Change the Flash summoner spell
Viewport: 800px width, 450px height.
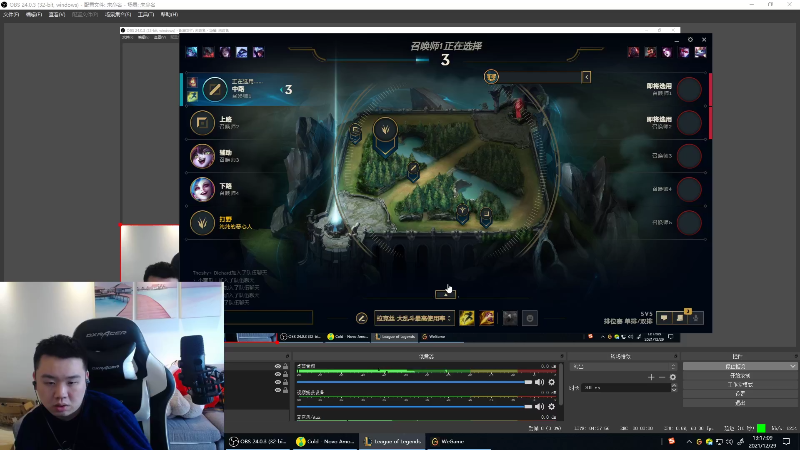pos(467,318)
